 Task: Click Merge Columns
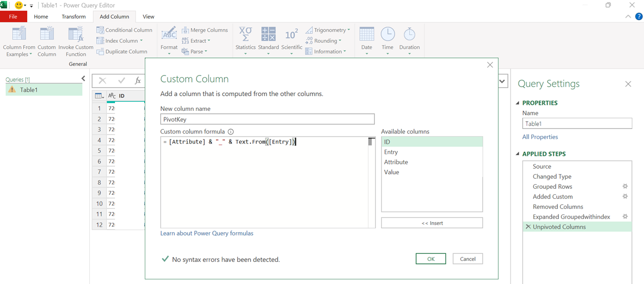click(x=205, y=30)
